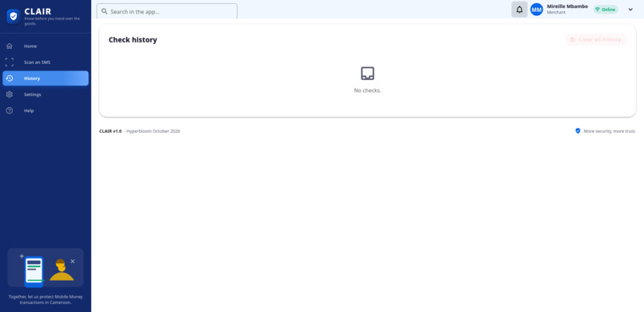Focus the Search in the app field
This screenshot has height=312, width=644.
click(x=167, y=11)
